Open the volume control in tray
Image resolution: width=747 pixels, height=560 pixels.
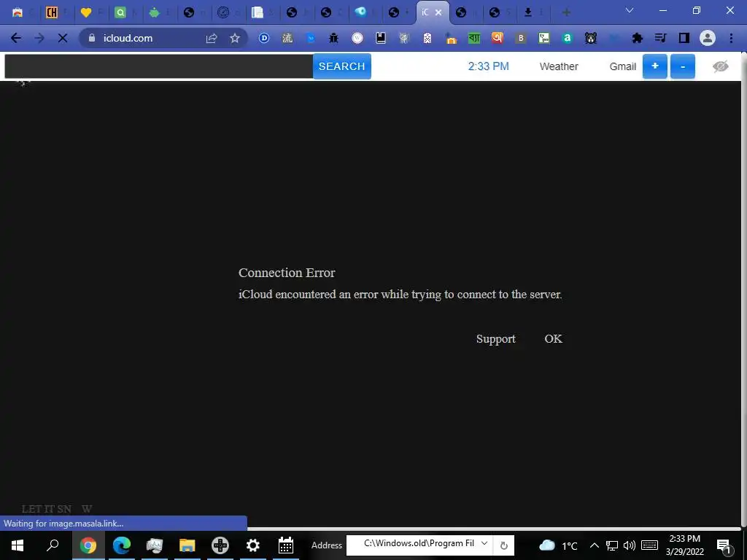click(630, 545)
